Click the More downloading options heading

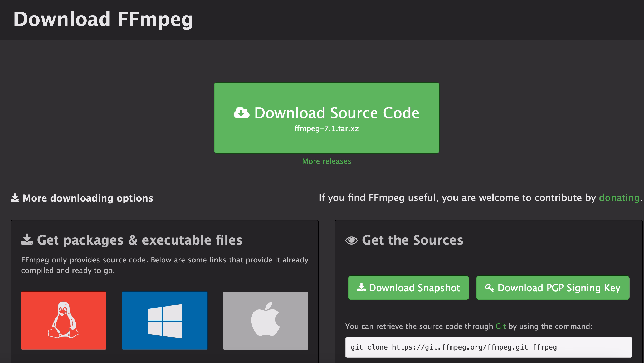click(x=88, y=198)
